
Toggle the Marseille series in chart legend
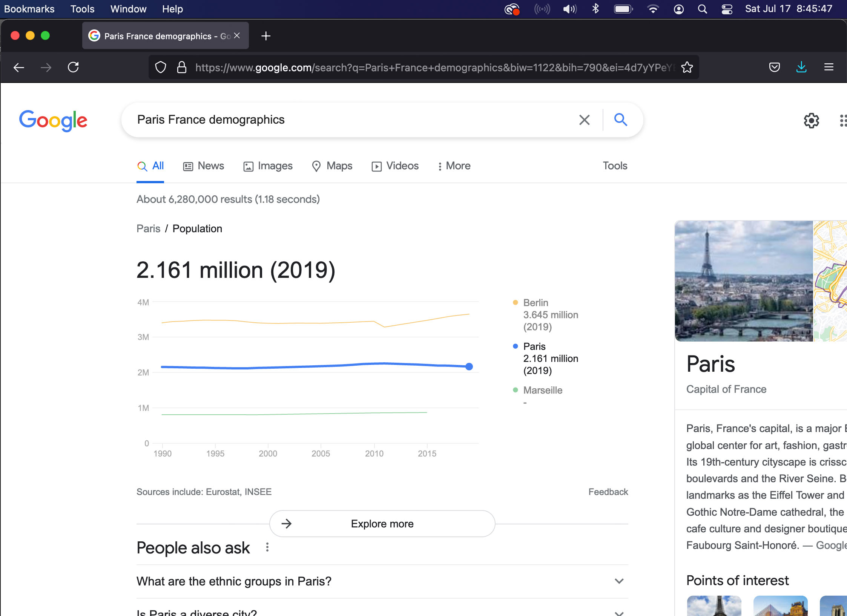click(537, 395)
